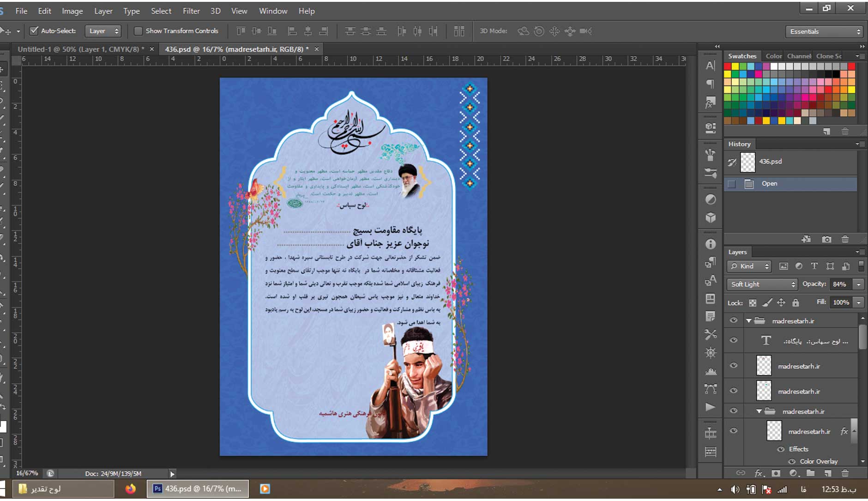This screenshot has height=501, width=868.
Task: Set history brush source on Open state
Action: click(731, 184)
